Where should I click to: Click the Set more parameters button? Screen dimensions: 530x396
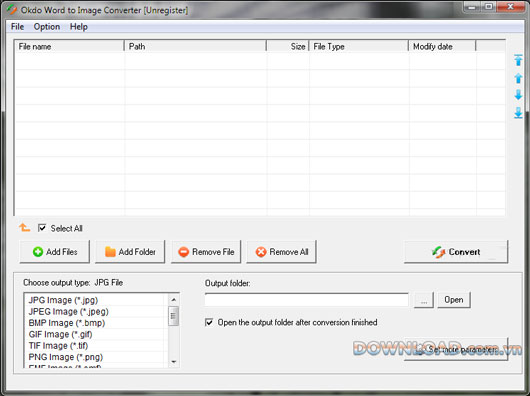456,349
